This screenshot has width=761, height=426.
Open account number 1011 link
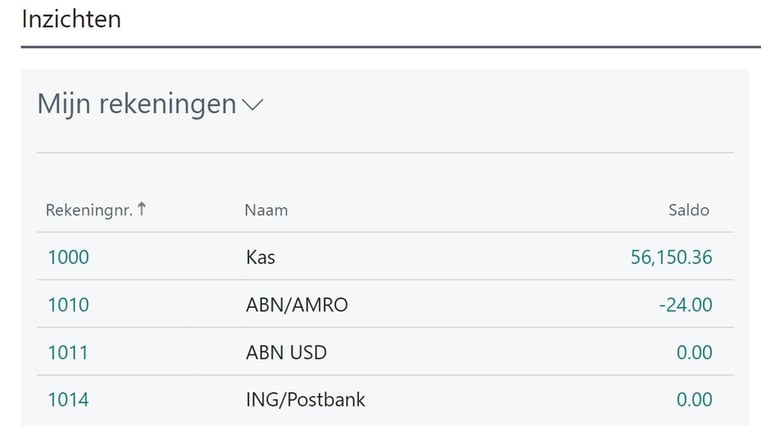(68, 352)
